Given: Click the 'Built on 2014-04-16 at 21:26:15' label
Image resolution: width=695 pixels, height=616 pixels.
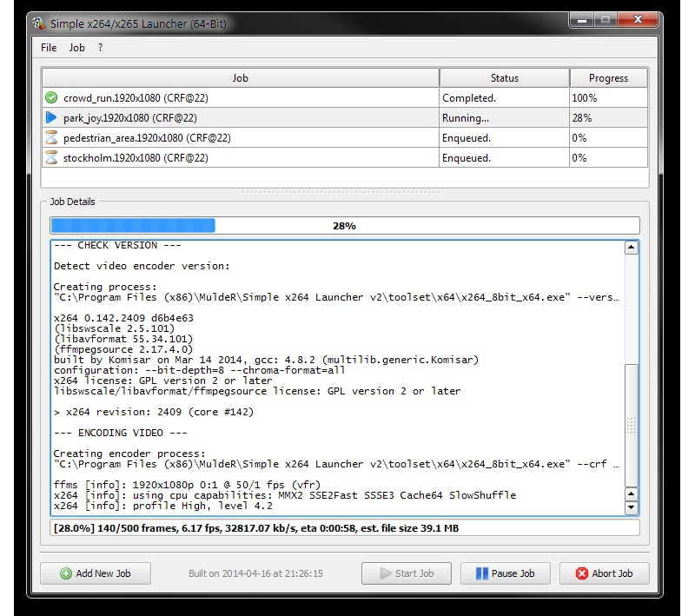Looking at the screenshot, I should coord(255,573).
